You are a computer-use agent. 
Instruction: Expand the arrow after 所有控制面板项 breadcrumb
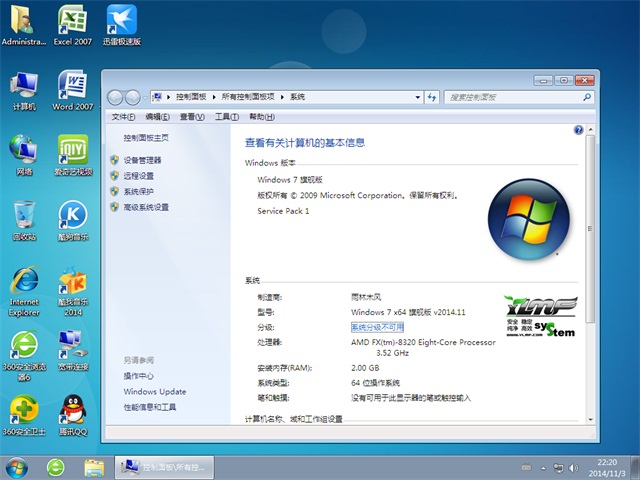point(282,97)
